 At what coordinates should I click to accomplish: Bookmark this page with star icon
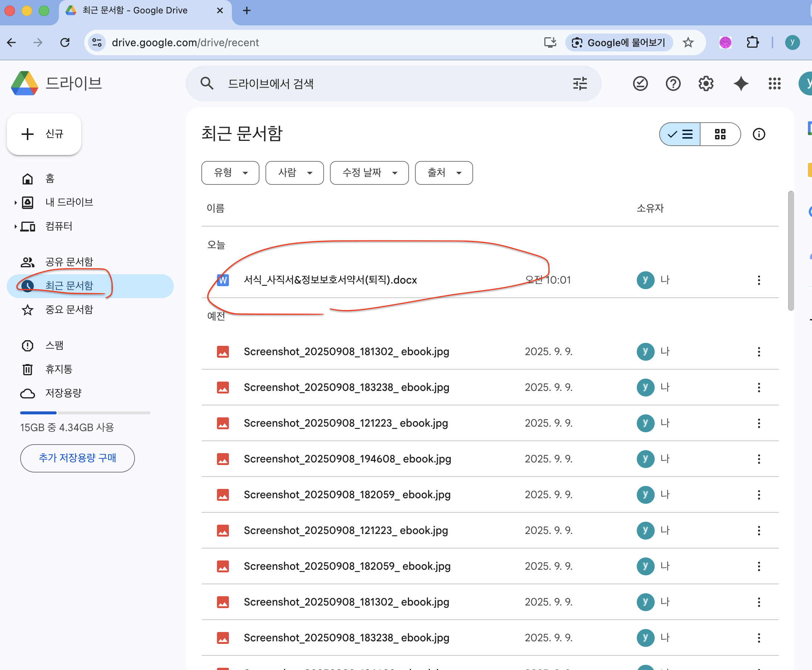click(688, 42)
